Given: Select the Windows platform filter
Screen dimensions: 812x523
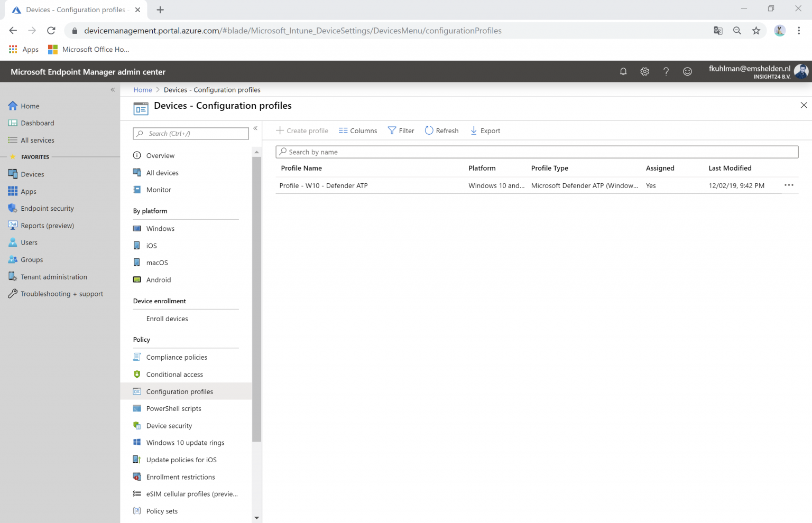Looking at the screenshot, I should click(160, 228).
